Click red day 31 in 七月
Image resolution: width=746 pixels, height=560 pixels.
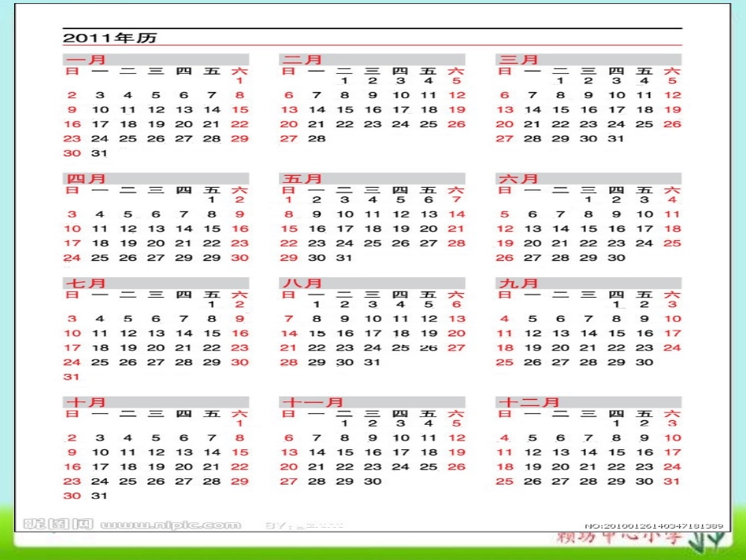[x=71, y=377]
